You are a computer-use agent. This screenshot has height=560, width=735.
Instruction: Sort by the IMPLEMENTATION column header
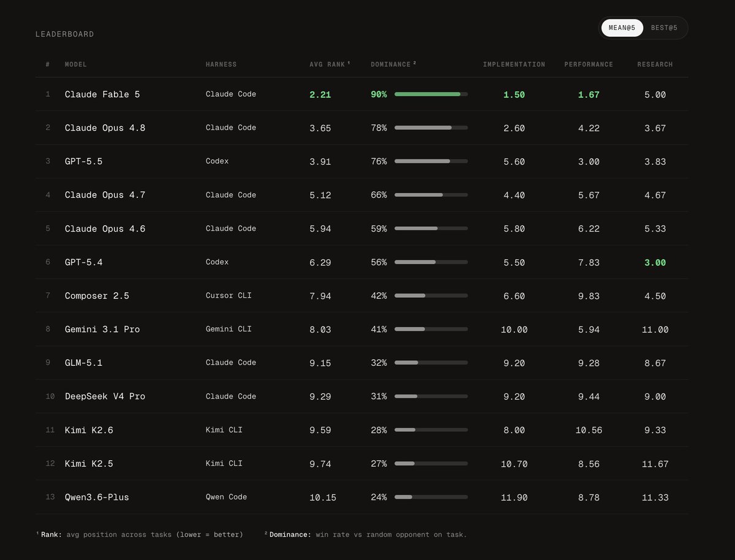click(x=514, y=64)
